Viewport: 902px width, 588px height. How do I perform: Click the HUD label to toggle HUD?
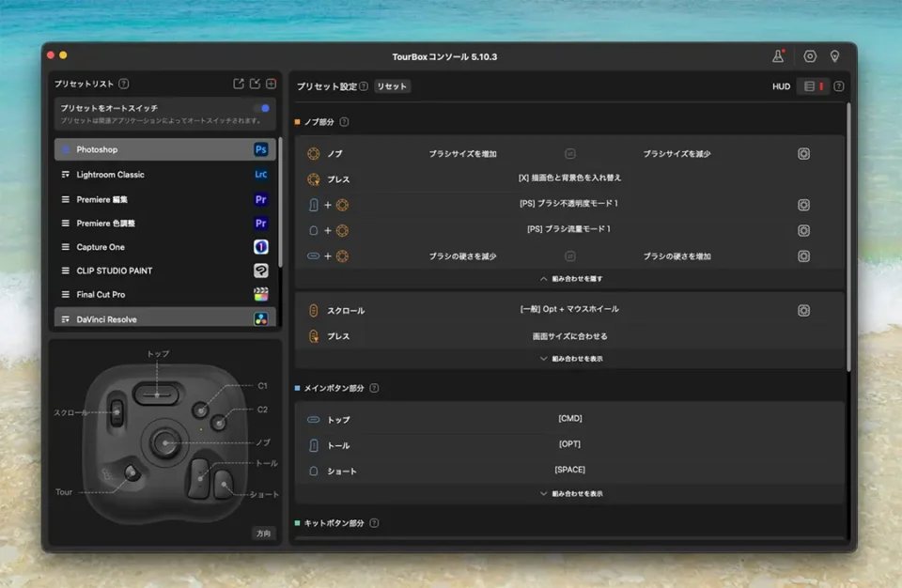pos(780,85)
